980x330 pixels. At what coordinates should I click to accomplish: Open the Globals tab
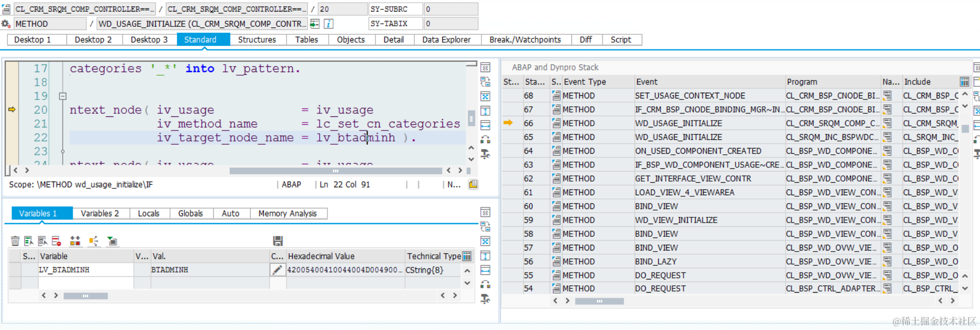click(191, 213)
